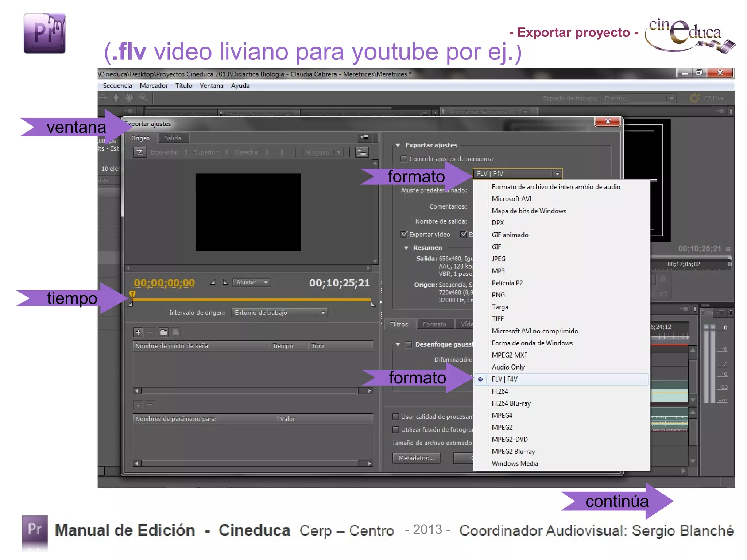Close the Exportar ajustes dialog
Image resolution: width=747 pixels, height=560 pixels.
(608, 121)
